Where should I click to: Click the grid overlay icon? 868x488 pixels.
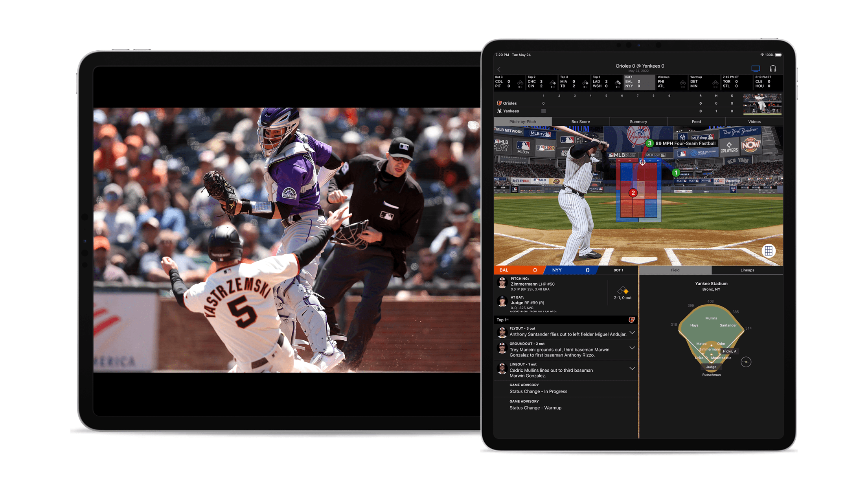click(x=765, y=251)
